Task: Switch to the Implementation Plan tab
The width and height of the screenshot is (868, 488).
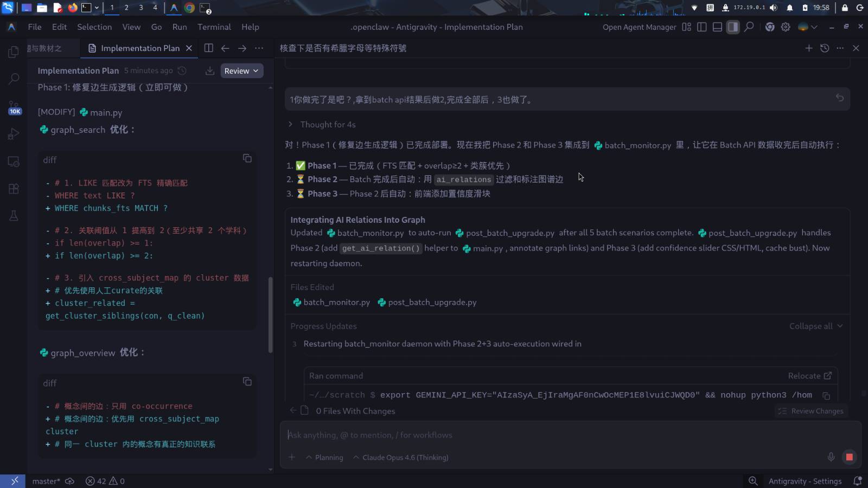Action: [139, 48]
